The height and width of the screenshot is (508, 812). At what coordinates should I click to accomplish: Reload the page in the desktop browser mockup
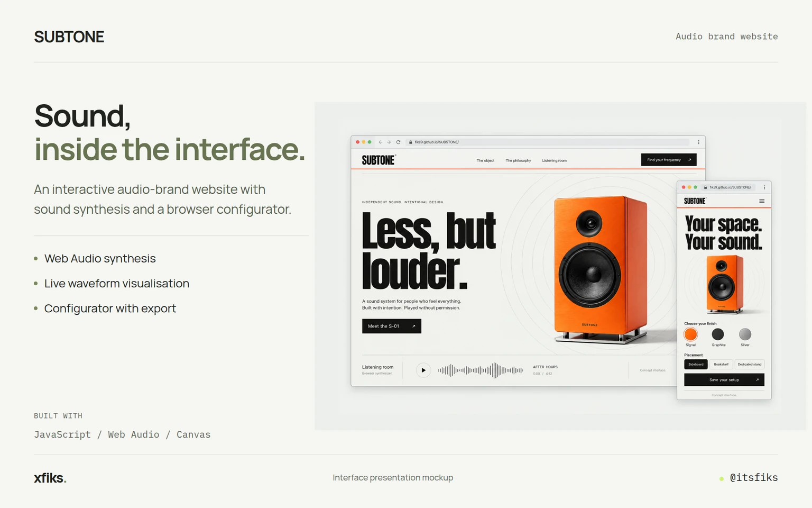398,142
